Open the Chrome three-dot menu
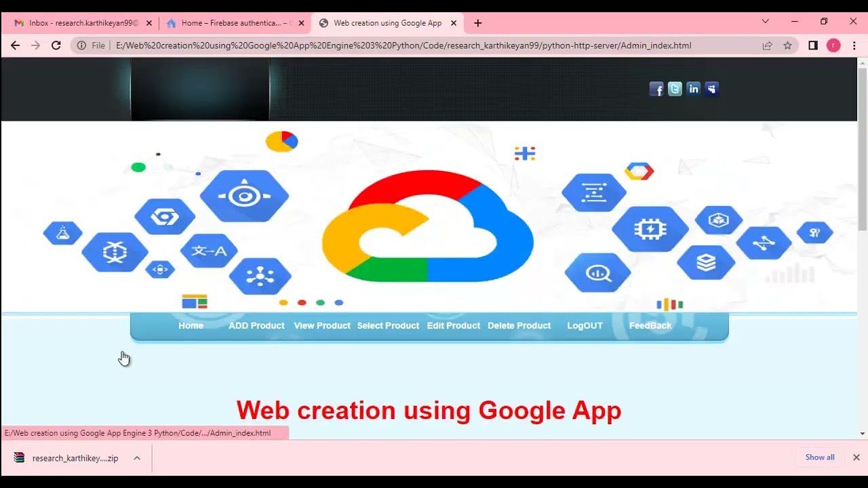 click(x=854, y=45)
